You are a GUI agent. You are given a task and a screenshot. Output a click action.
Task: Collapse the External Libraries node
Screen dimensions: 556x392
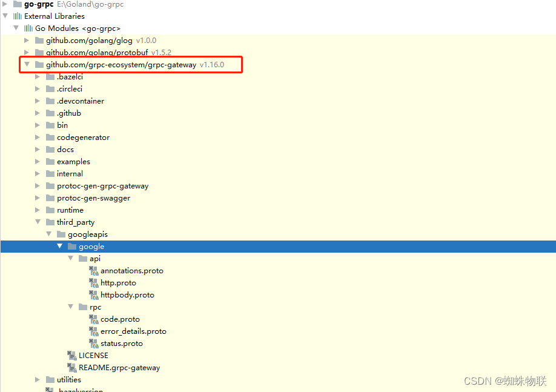(x=5, y=16)
